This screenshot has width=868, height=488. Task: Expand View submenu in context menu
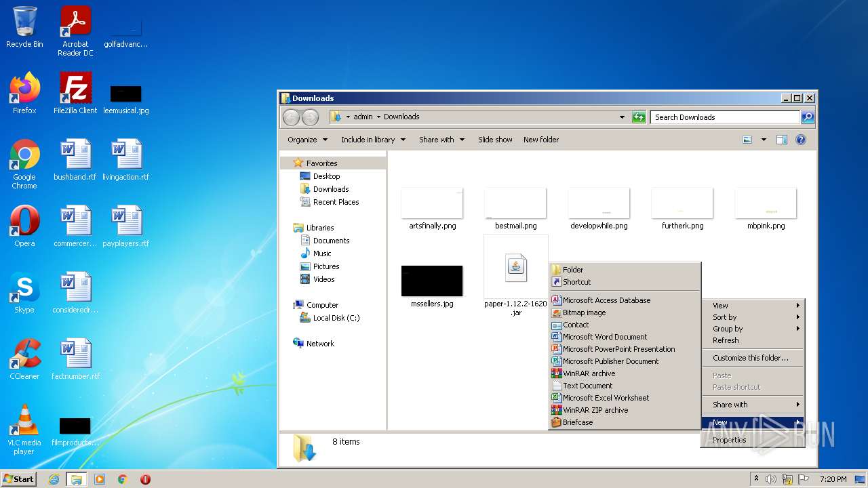click(753, 306)
